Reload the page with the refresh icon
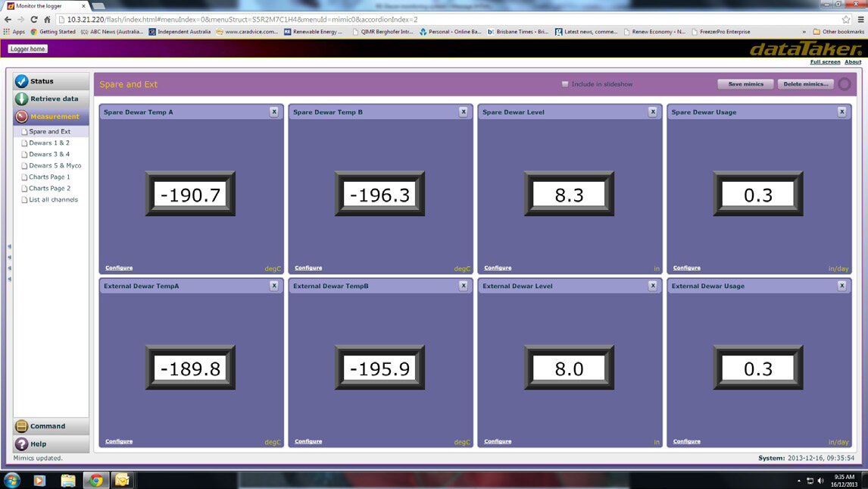Screen dimensions: 868x489 point(34,20)
